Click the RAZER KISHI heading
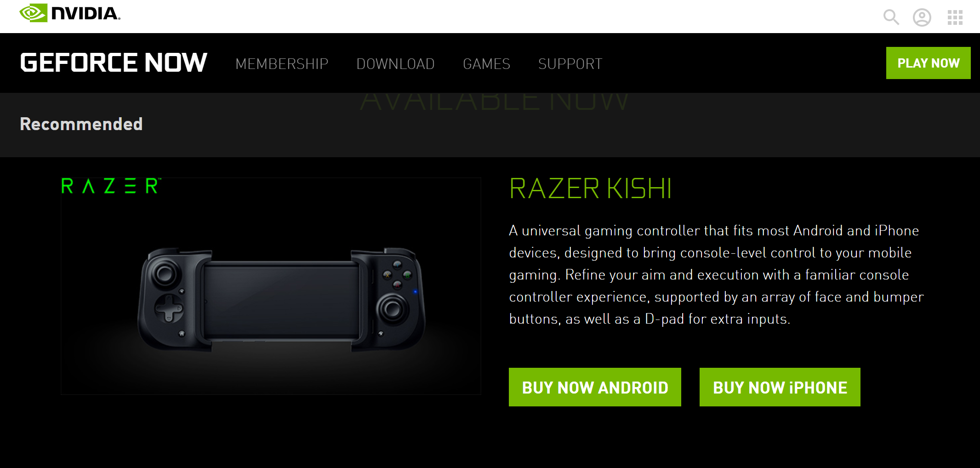Viewport: 980px width, 468px height. click(590, 188)
